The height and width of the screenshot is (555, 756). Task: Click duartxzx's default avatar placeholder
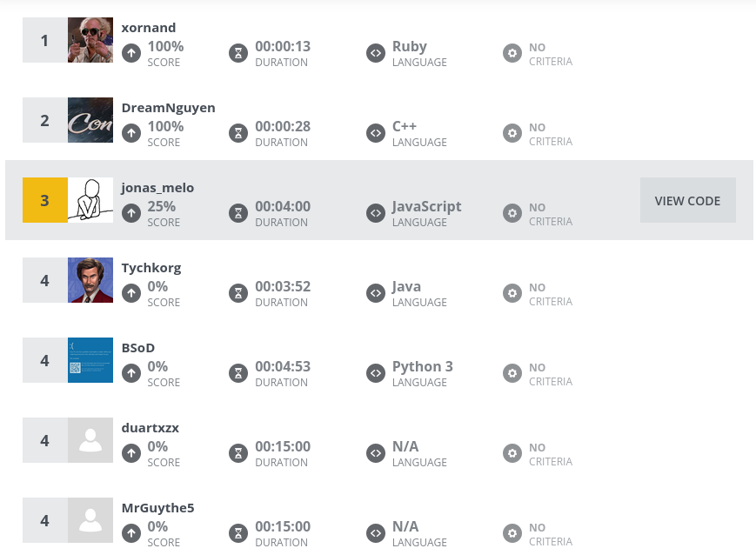point(90,440)
